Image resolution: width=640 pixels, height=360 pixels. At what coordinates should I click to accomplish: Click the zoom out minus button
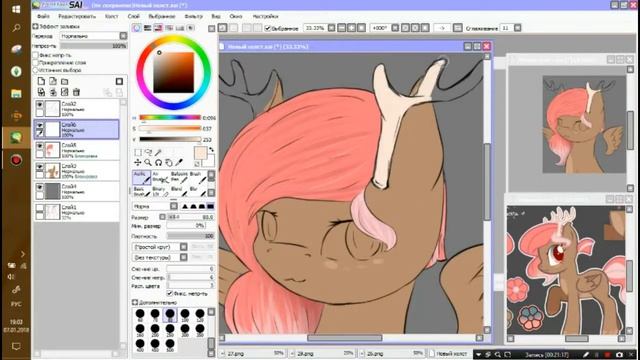pos(342,28)
